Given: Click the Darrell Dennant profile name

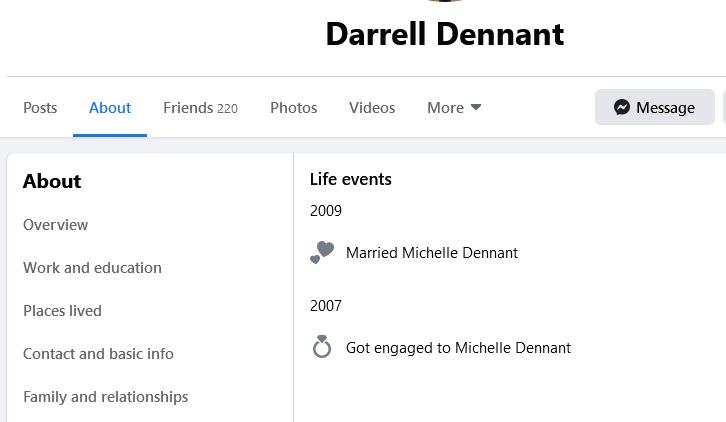Looking at the screenshot, I should [444, 34].
